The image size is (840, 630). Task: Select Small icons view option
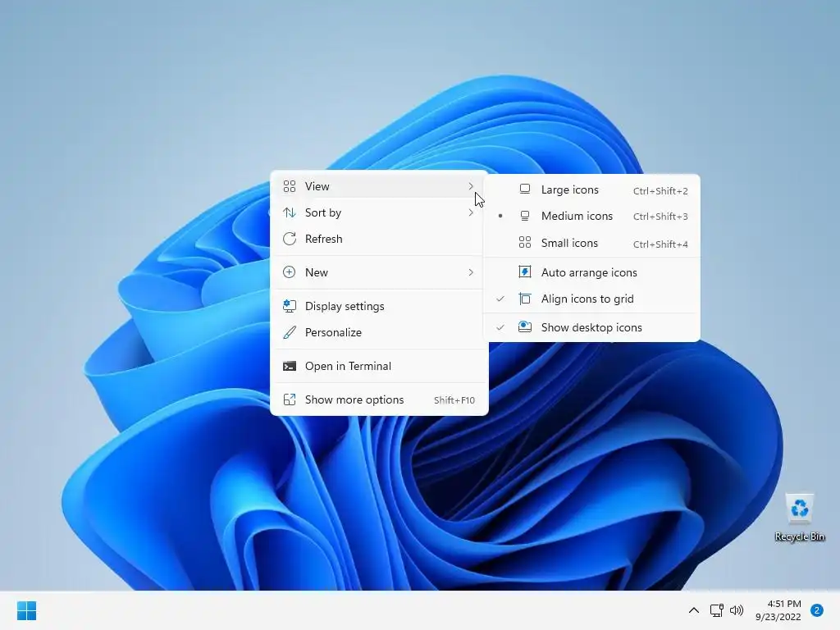click(x=592, y=243)
